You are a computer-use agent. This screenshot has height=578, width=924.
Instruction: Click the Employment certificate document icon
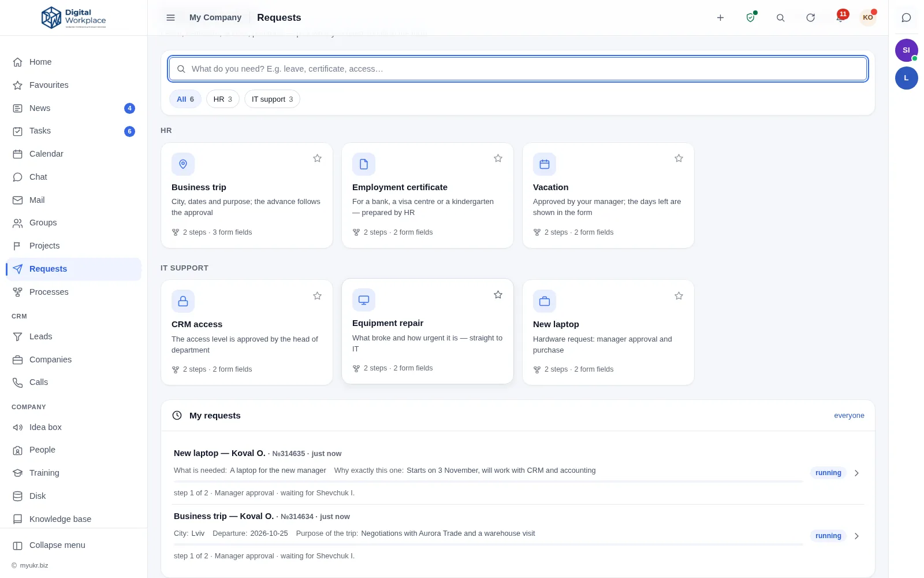point(364,164)
